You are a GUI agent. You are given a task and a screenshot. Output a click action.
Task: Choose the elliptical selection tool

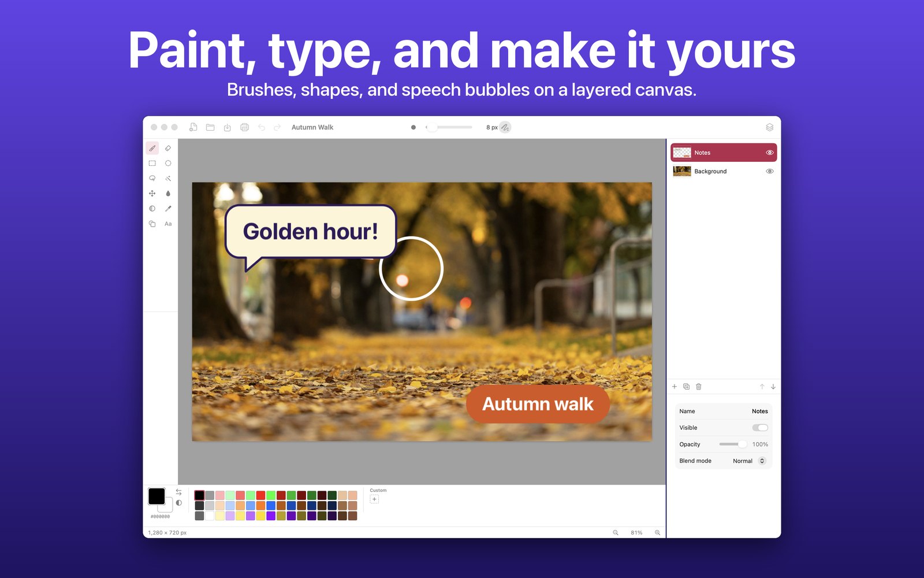pyautogui.click(x=168, y=164)
